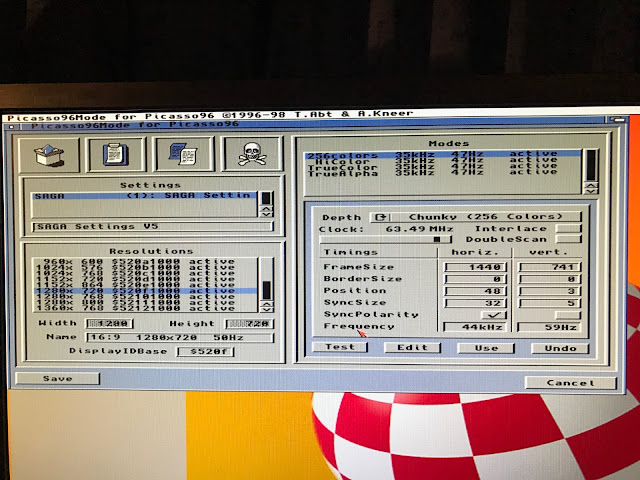Click the Name field 16:9 1280x720 50Hz

click(179, 338)
